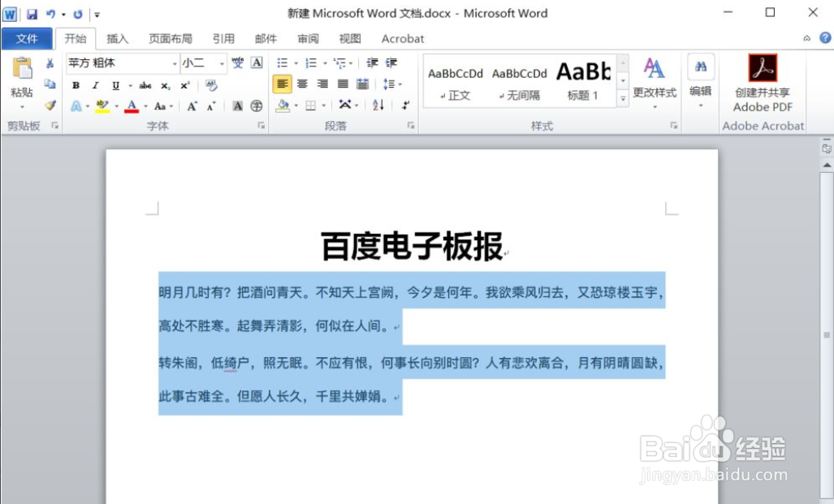Grow font size with the larger A
The height and width of the screenshot is (504, 834).
192,106
